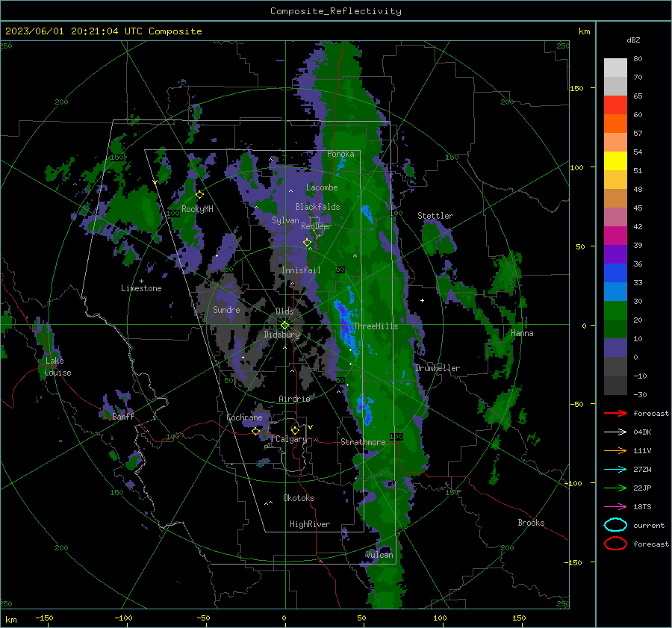
Task: Click the Sylvan label
Action: [285, 220]
